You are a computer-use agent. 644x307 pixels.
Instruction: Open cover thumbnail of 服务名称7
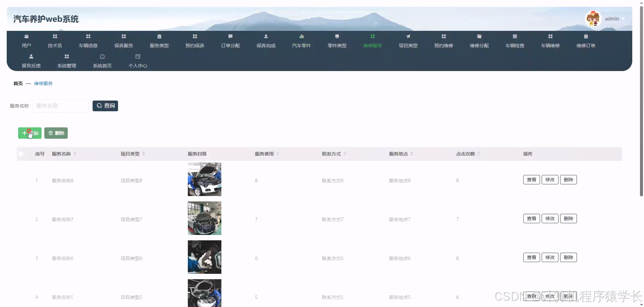[x=205, y=218]
